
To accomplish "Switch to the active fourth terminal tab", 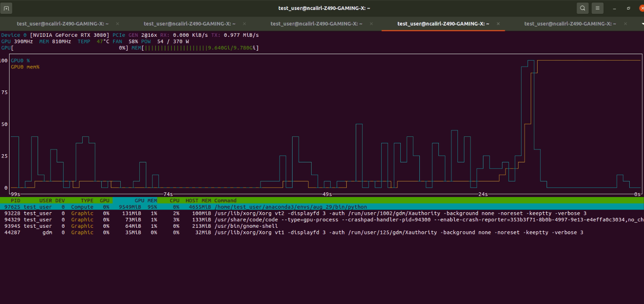I will click(444, 24).
